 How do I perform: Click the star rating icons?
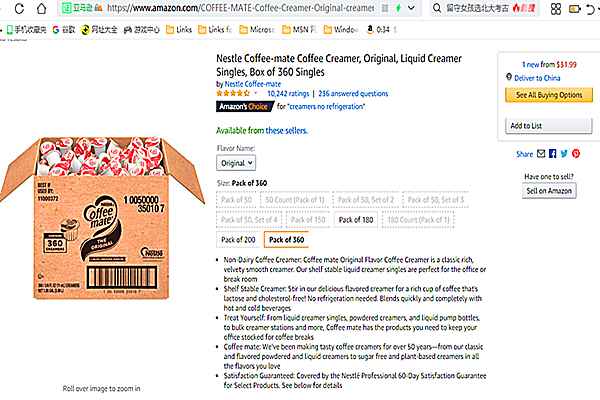[233, 92]
